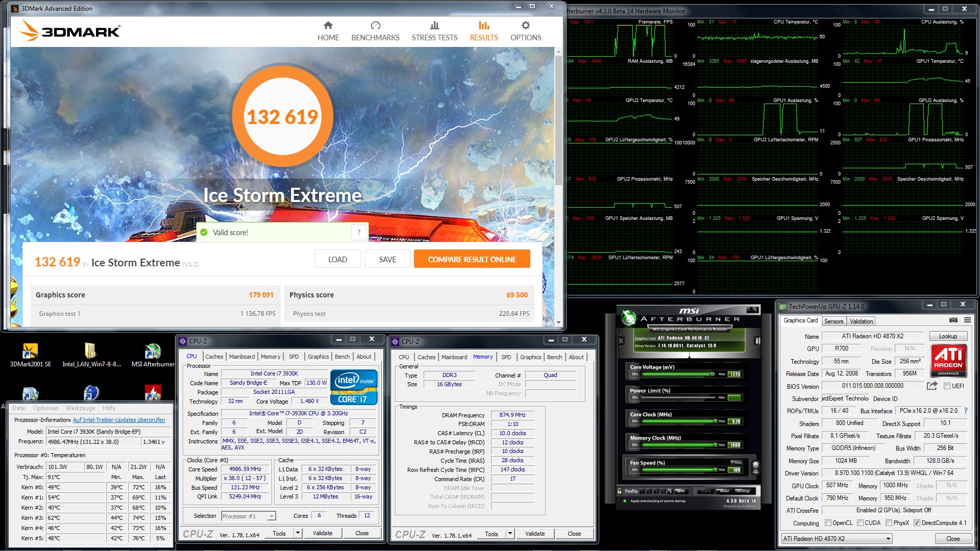
Task: Click the Intel Core i7 logo in CPU-Z
Action: [354, 387]
